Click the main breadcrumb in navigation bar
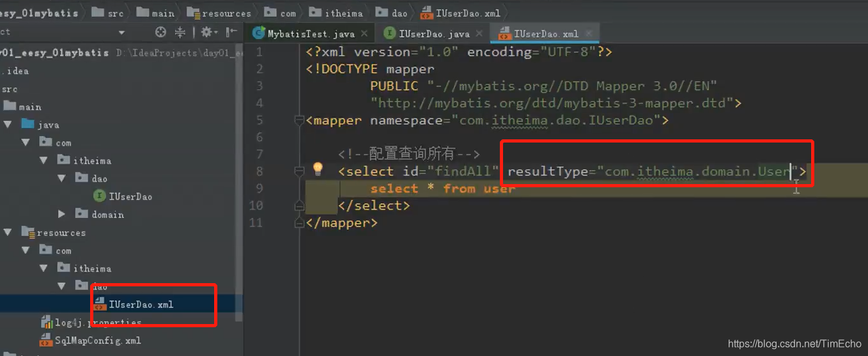 point(155,13)
